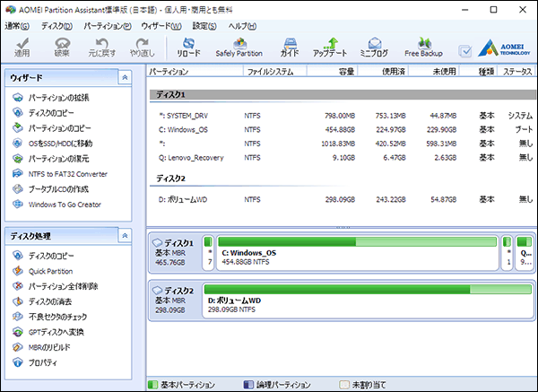This screenshot has height=392, width=538.
Task: Click the やり直し (Redo) toolbar icon
Action: point(142,47)
